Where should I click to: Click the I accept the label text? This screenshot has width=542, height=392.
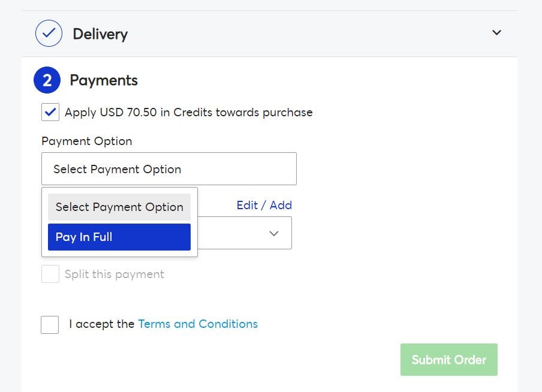(x=102, y=324)
